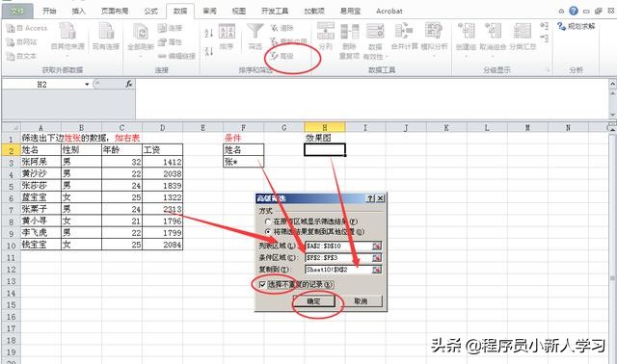The width and height of the screenshot is (617, 364).
Task: Sort descending with the Z-A icon
Action: click(209, 51)
